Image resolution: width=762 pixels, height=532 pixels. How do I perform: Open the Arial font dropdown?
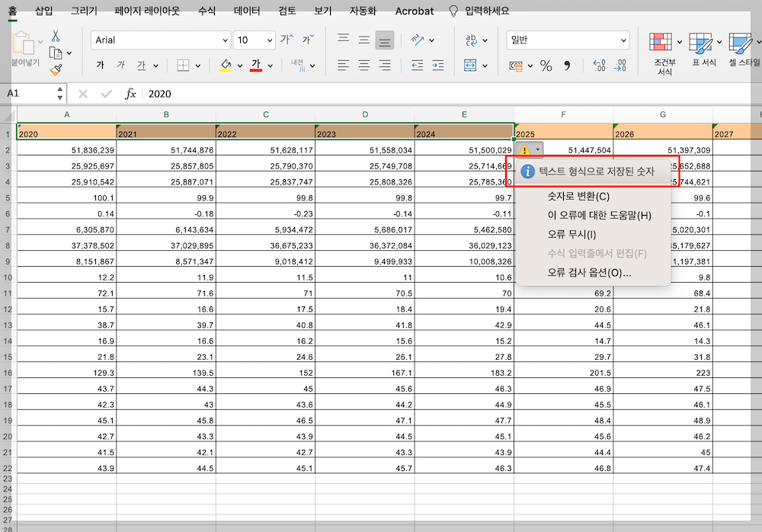point(160,40)
